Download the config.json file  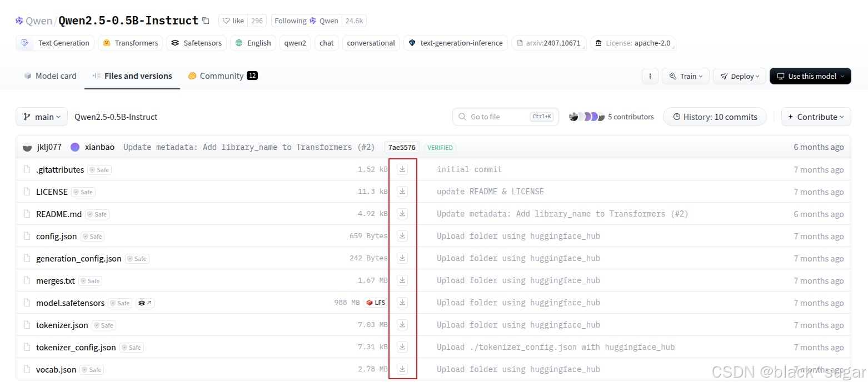(402, 236)
